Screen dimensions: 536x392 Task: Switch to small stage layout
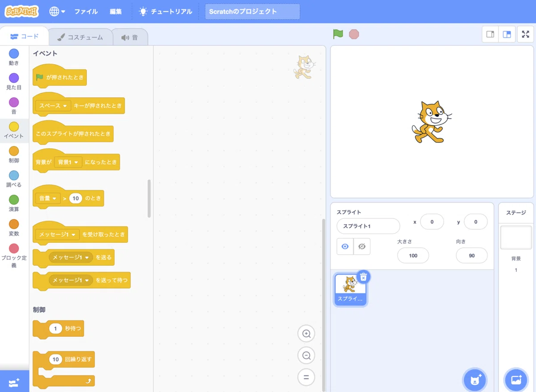click(x=490, y=34)
